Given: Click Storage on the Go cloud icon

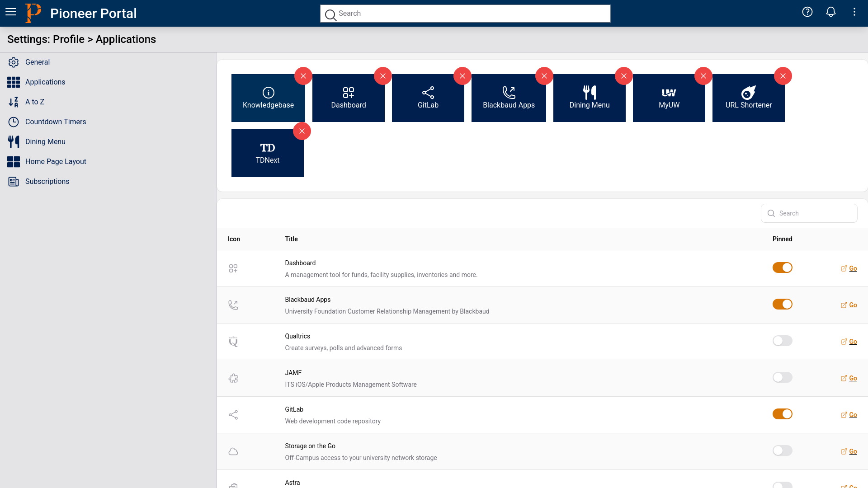Looking at the screenshot, I should [x=233, y=451].
